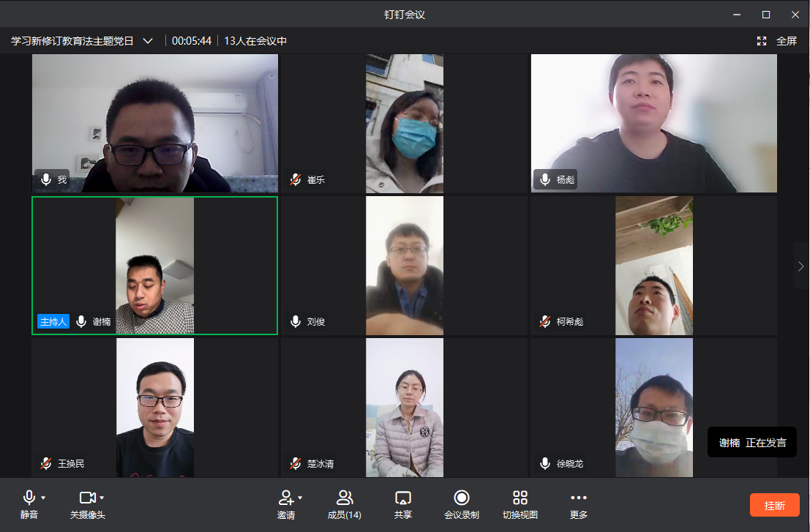Expand the invite options arrow beside 邀请
This screenshot has height=532, width=810.
[x=300, y=498]
